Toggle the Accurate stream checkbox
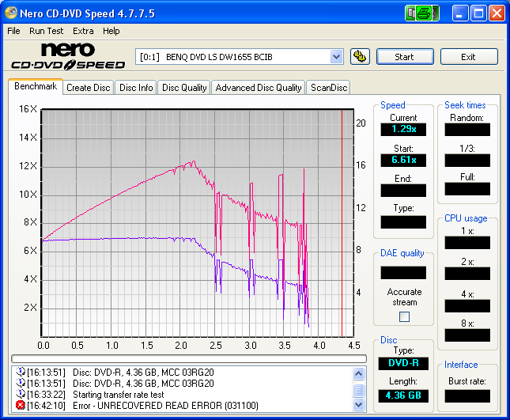The image size is (510, 420). (404, 316)
